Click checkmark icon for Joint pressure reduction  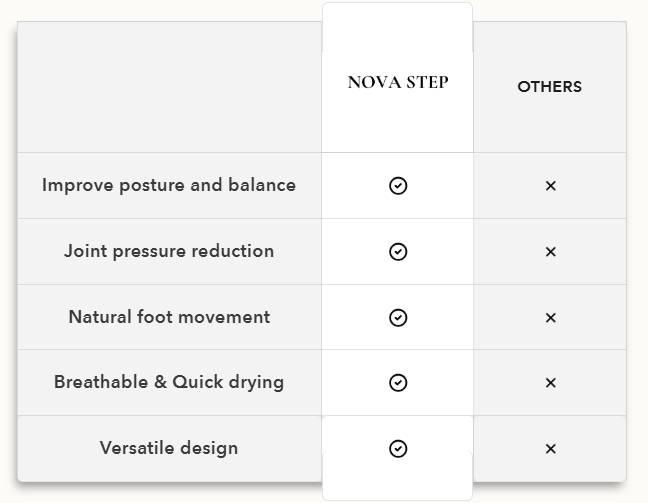tap(398, 252)
